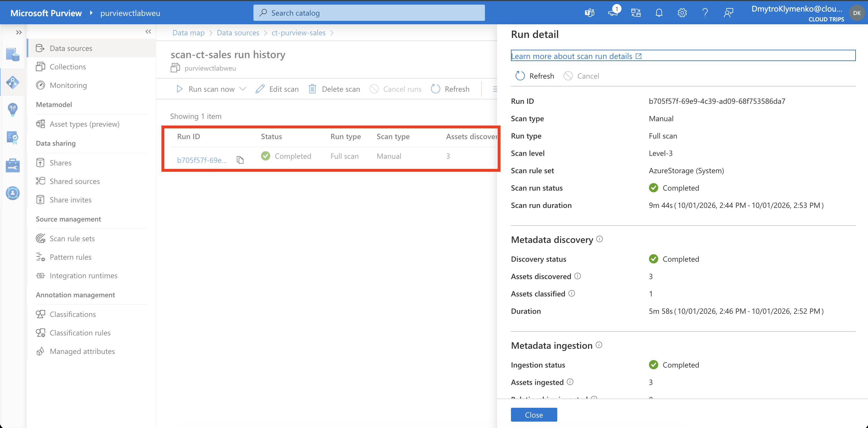Open the Management briefcase rail icon

pyautogui.click(x=13, y=165)
